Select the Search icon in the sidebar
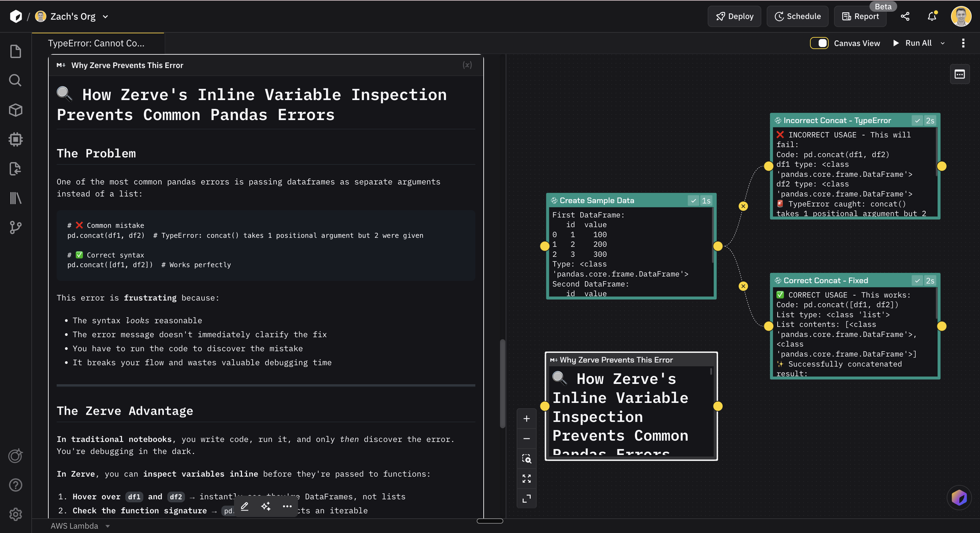 click(15, 80)
